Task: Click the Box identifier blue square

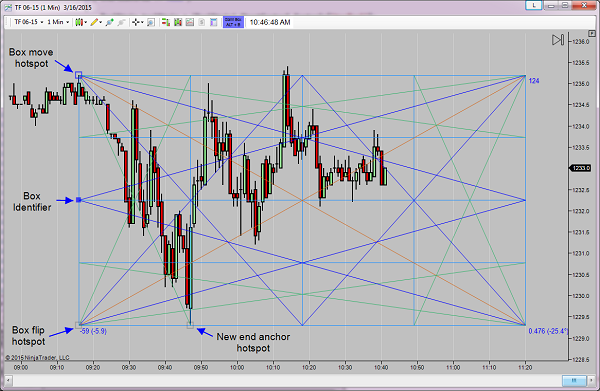Action: coord(78,200)
